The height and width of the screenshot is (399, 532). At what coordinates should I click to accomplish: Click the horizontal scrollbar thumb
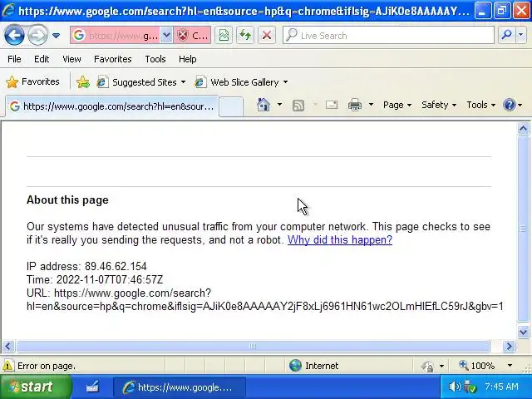pos(253,346)
